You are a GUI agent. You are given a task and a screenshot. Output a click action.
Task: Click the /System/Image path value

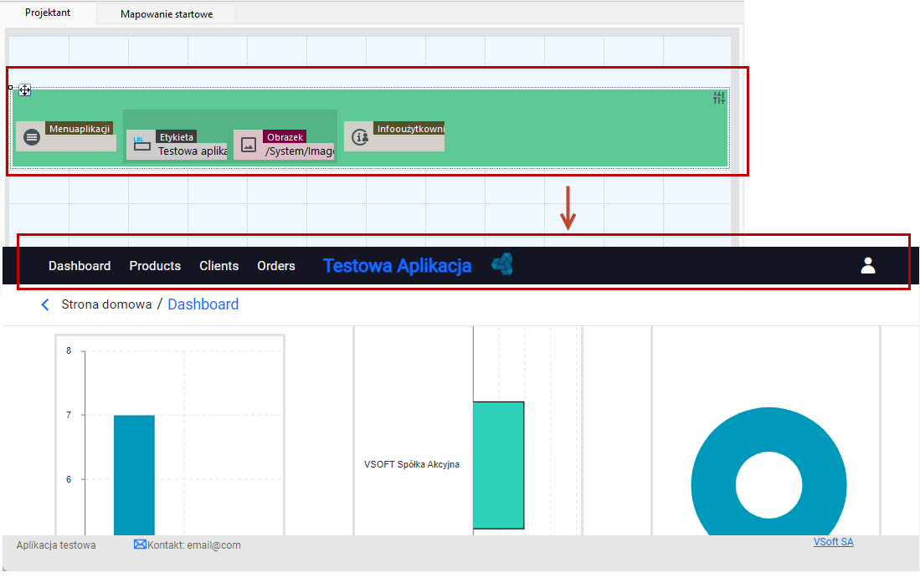click(299, 151)
